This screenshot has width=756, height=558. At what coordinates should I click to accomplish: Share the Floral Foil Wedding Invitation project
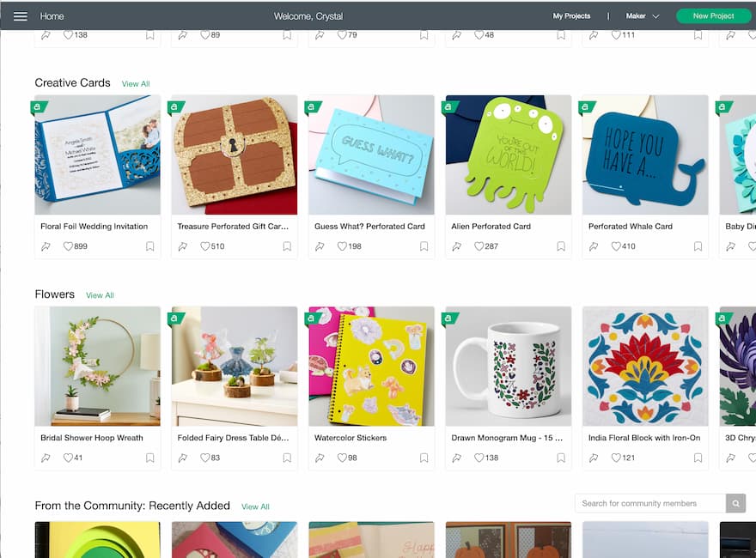46,246
